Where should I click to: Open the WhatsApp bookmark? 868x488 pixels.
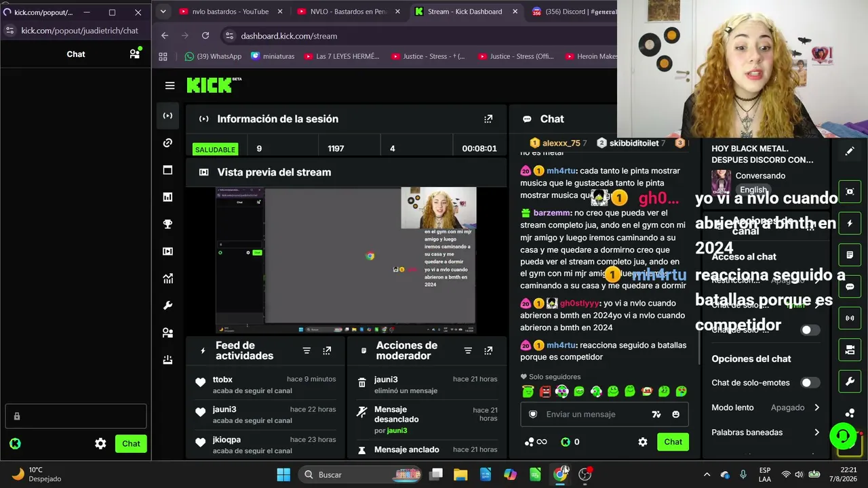point(212,56)
